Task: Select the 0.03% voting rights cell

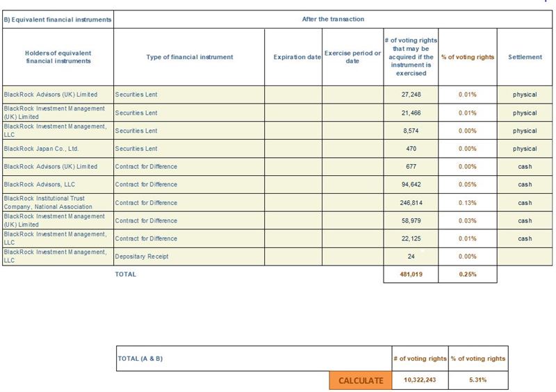Action: click(x=468, y=220)
